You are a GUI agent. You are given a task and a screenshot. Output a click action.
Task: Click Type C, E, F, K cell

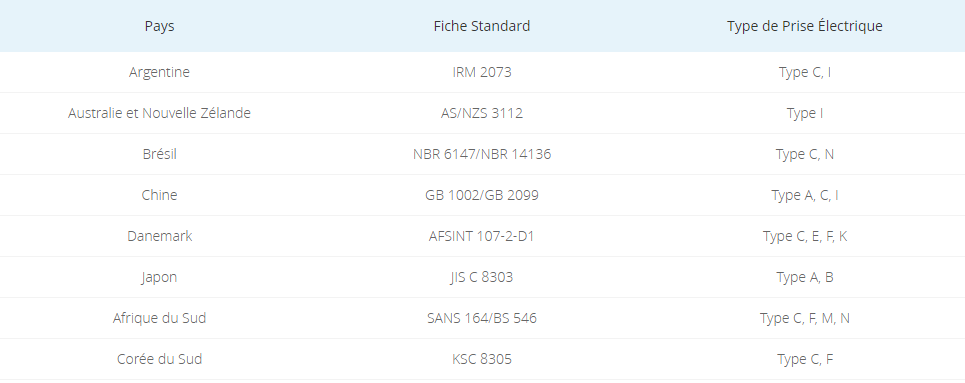804,236
